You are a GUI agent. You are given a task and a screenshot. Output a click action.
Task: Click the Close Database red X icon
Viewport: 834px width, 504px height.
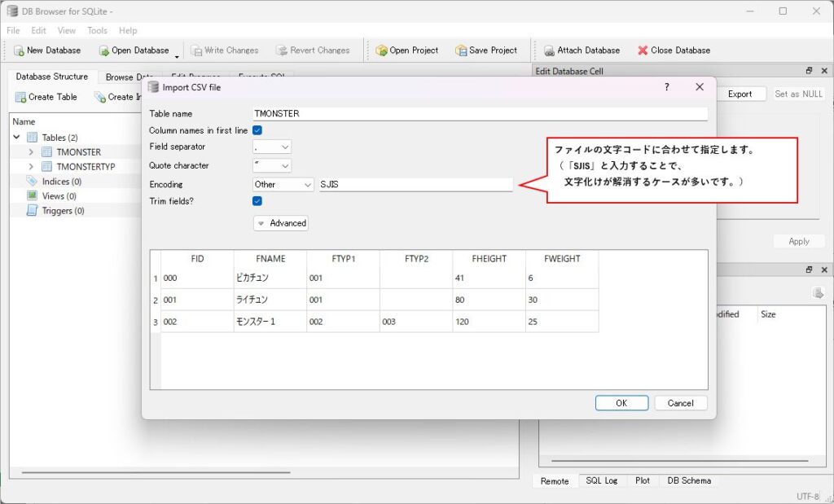coord(643,50)
